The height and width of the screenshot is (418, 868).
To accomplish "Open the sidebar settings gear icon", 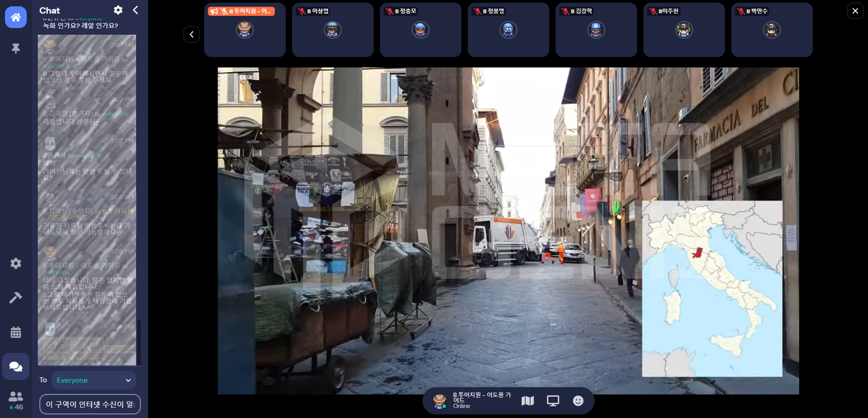I will click(x=16, y=263).
